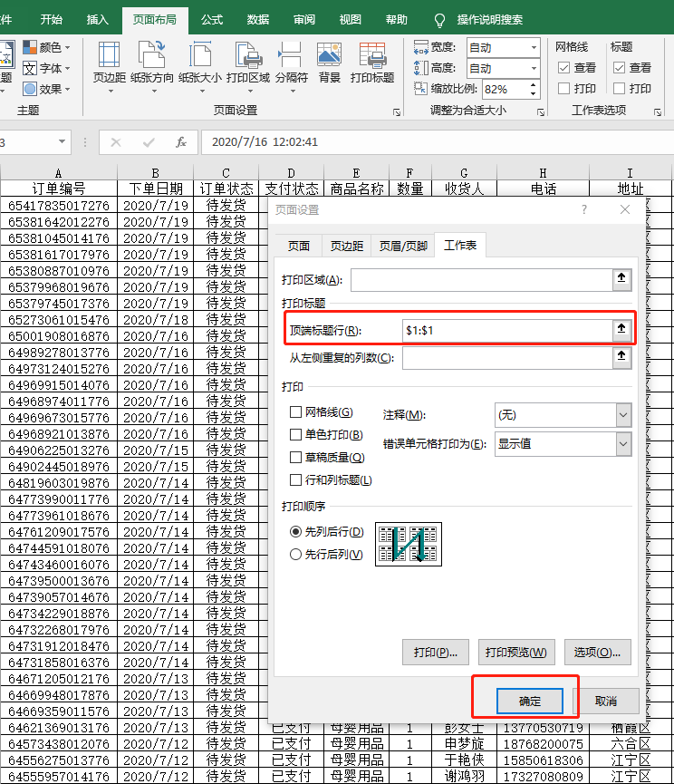Click the 操作说明搜索 lightbulb icon
Image resolution: width=674 pixels, height=784 pixels.
[x=439, y=20]
